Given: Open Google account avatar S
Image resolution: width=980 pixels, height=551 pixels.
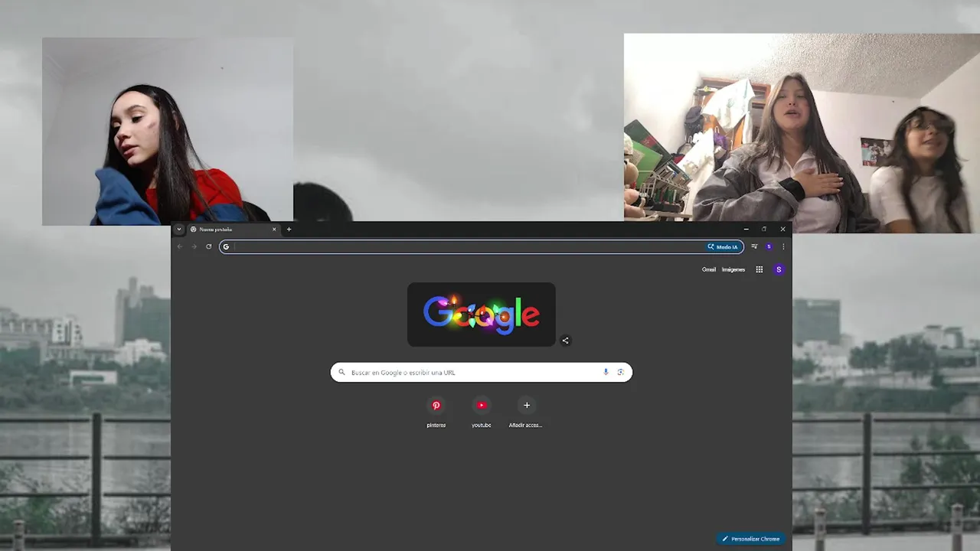Looking at the screenshot, I should tap(779, 269).
